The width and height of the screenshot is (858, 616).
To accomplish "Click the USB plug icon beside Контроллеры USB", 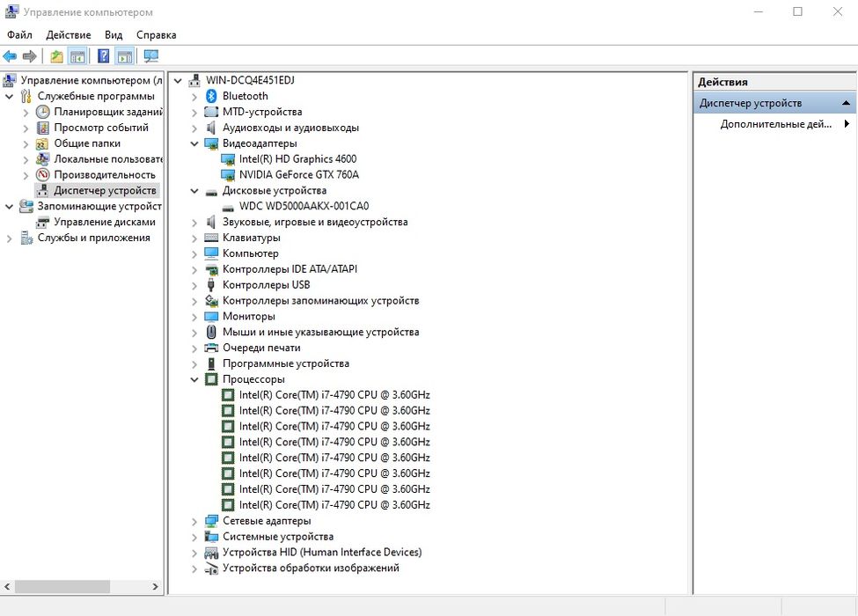I will (x=211, y=284).
